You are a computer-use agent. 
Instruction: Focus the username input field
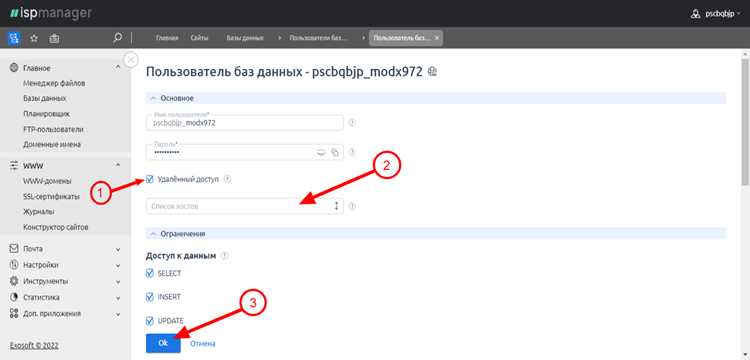(x=244, y=122)
